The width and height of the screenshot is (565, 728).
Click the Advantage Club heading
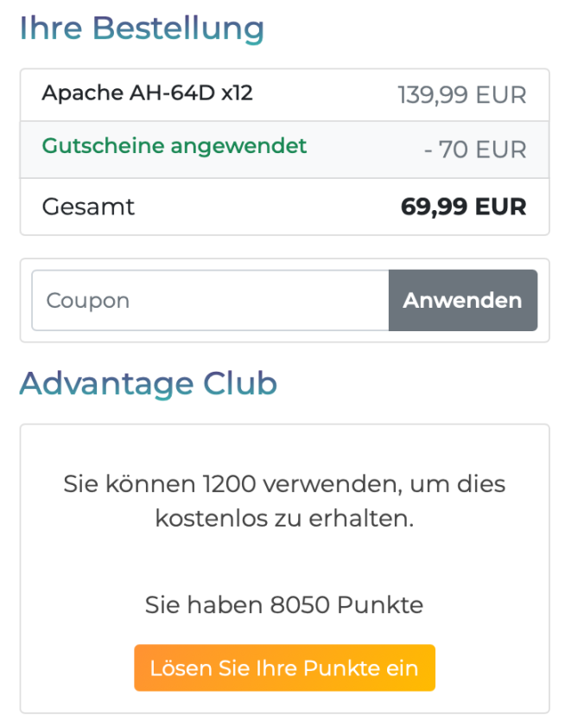(x=148, y=384)
